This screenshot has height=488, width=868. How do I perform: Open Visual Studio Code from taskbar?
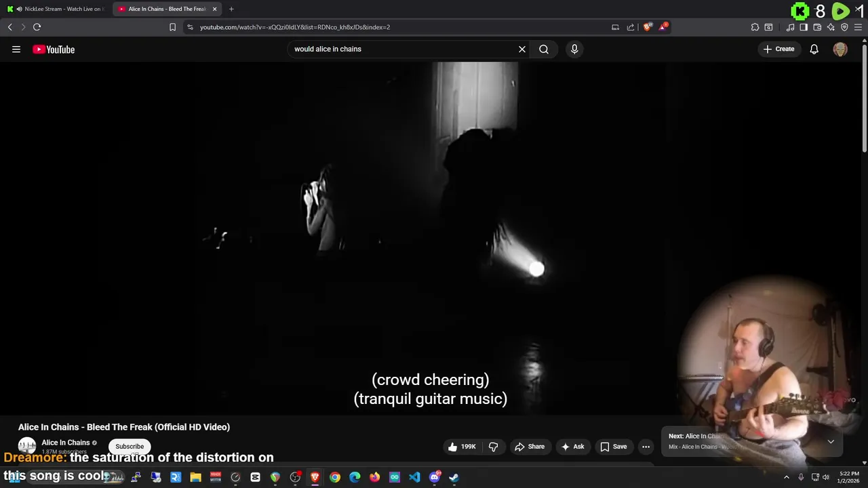[414, 477]
